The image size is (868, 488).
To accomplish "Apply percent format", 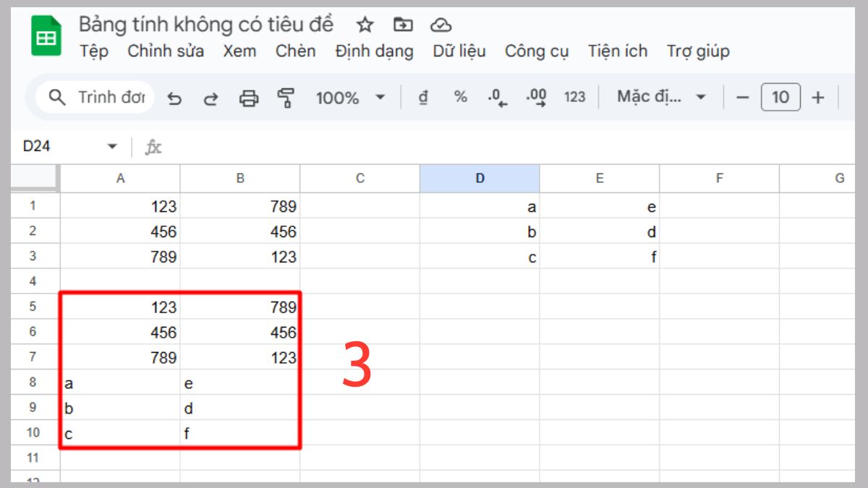I will 459,98.
